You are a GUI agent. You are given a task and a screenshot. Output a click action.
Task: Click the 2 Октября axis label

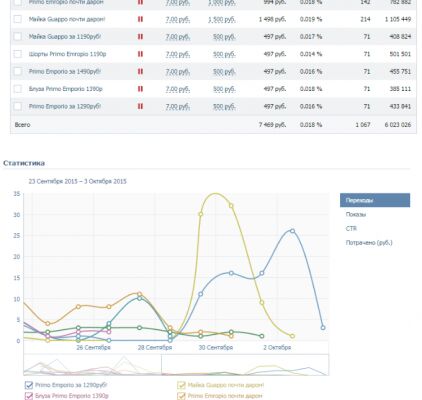coord(277,347)
